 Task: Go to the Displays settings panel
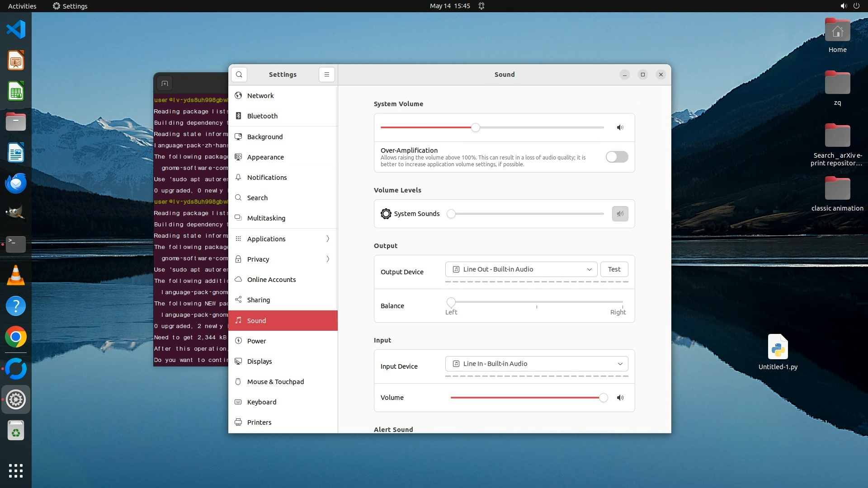tap(259, 361)
